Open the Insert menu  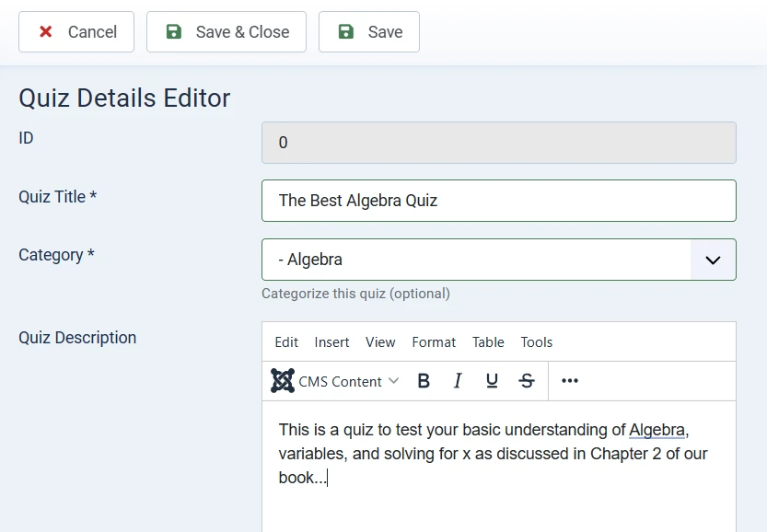[x=331, y=342]
